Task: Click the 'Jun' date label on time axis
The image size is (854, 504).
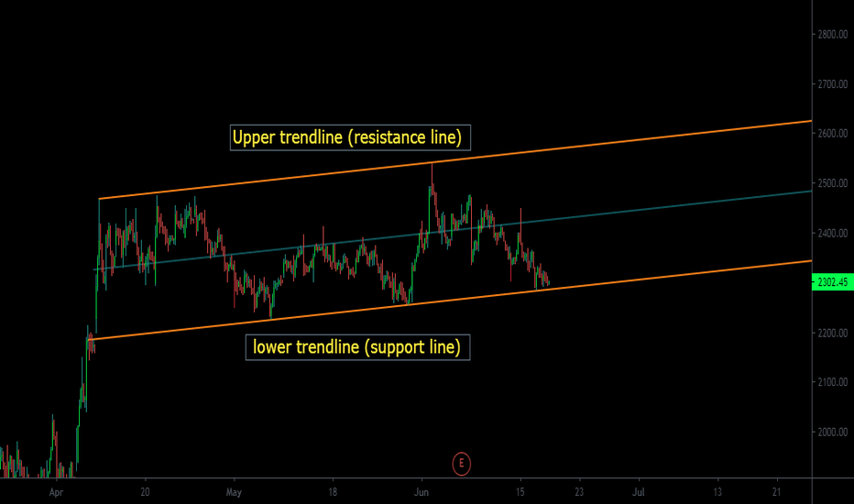Action: (x=421, y=492)
